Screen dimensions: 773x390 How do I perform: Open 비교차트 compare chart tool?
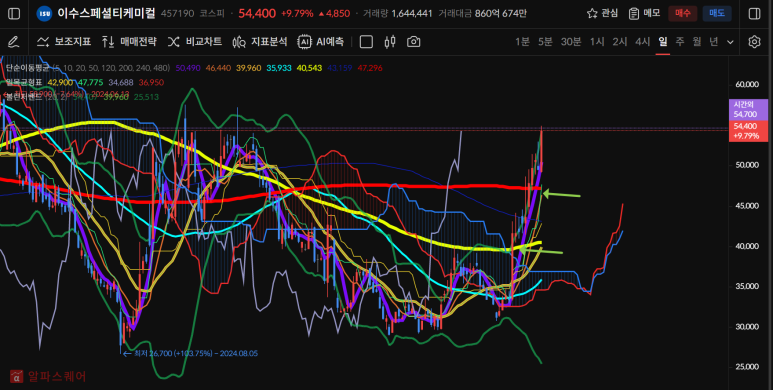point(195,42)
